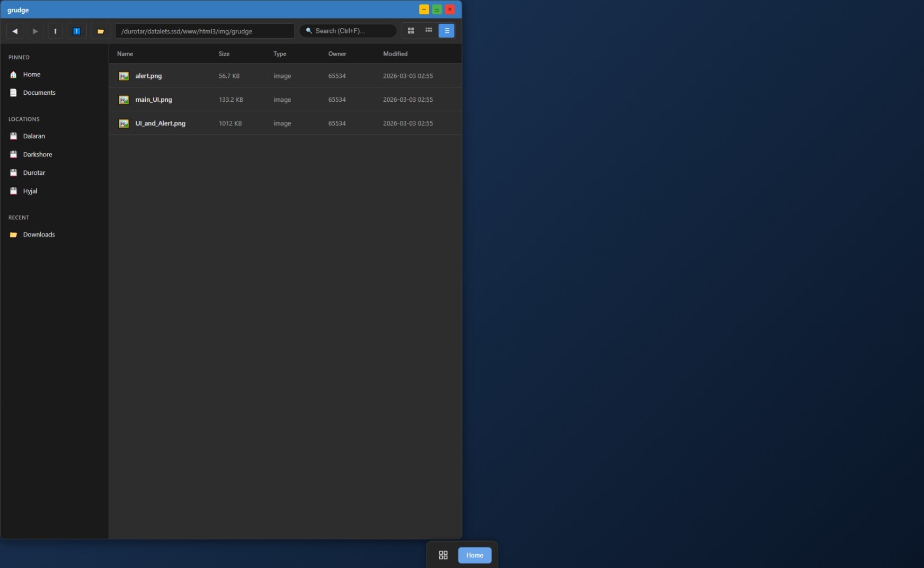Sort files by Size column
Screen dimensions: 924x568
coord(224,54)
